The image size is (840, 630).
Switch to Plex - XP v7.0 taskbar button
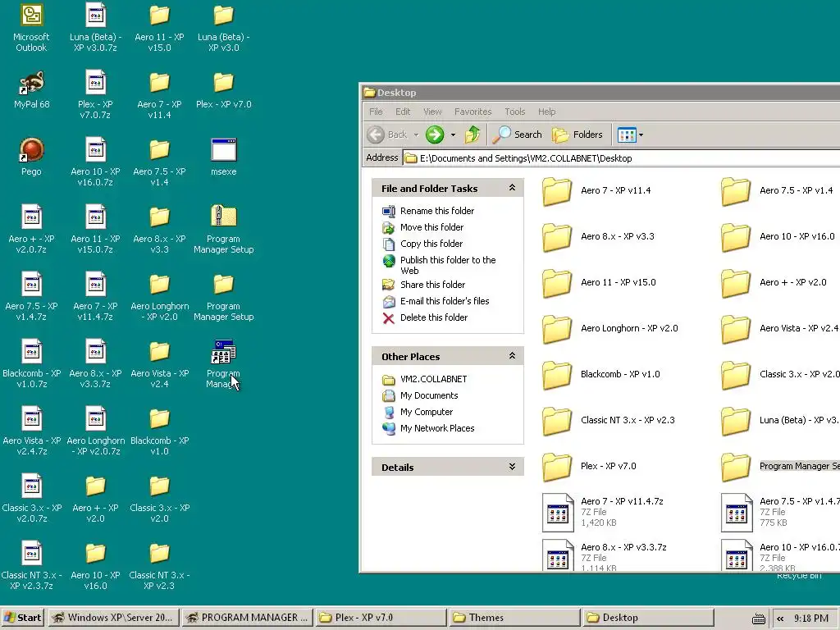coord(381,618)
